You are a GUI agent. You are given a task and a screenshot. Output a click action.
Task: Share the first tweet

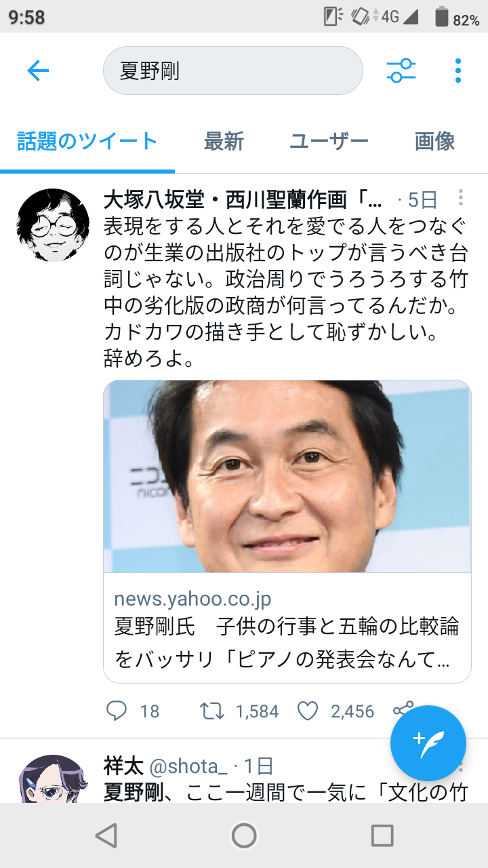pyautogui.click(x=403, y=709)
